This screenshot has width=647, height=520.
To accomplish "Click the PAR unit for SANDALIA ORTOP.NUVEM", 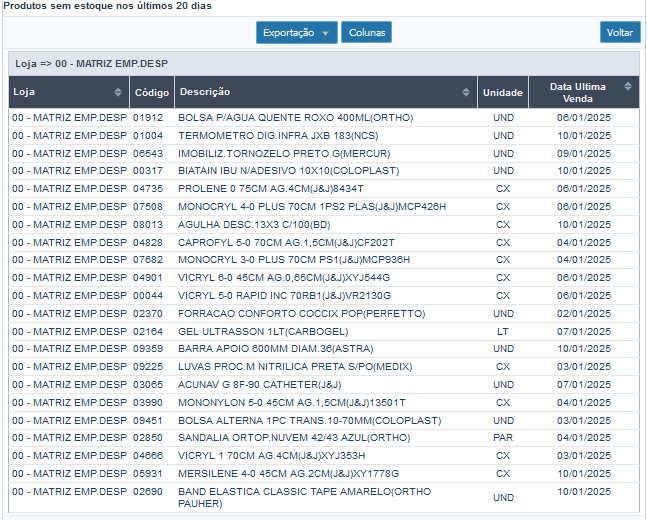I will (x=503, y=438).
